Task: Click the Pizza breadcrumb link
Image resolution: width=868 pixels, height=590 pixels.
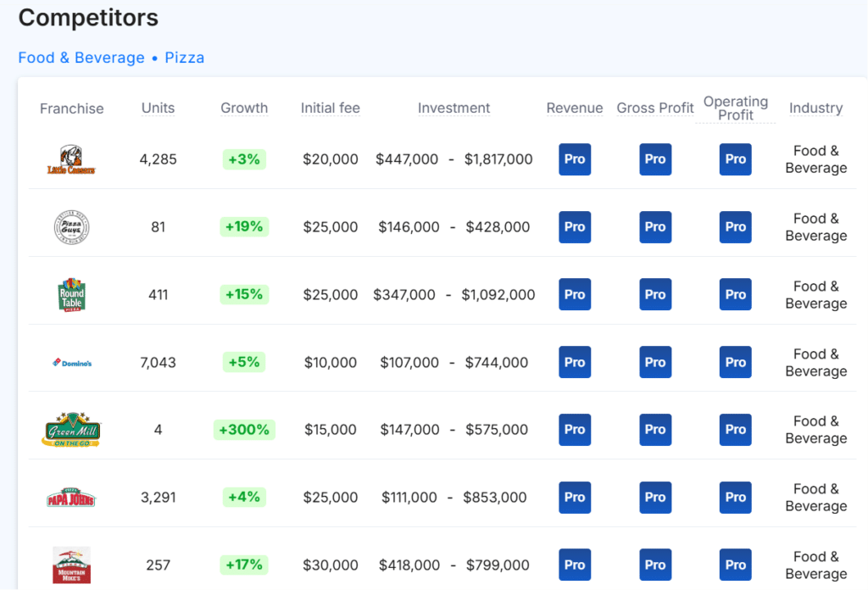Action: click(184, 58)
